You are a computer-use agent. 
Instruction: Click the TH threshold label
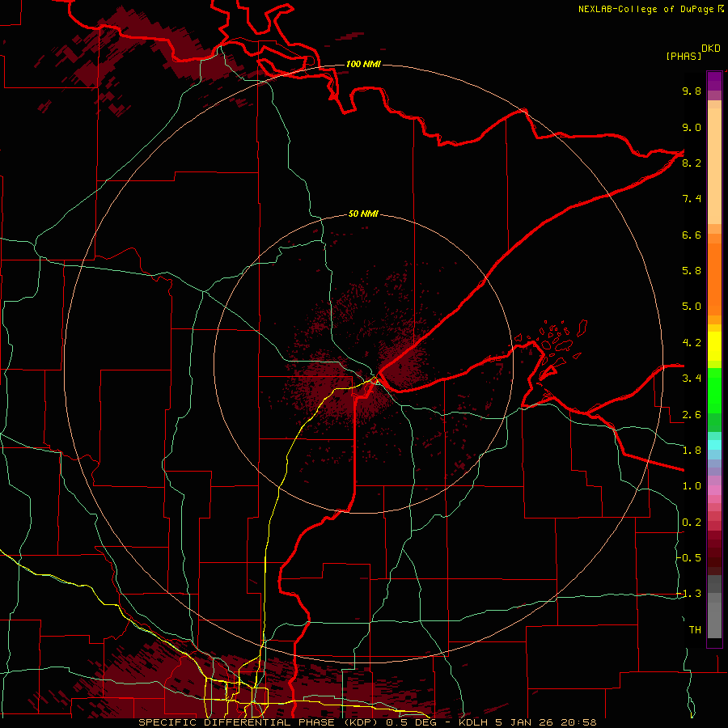click(x=695, y=630)
